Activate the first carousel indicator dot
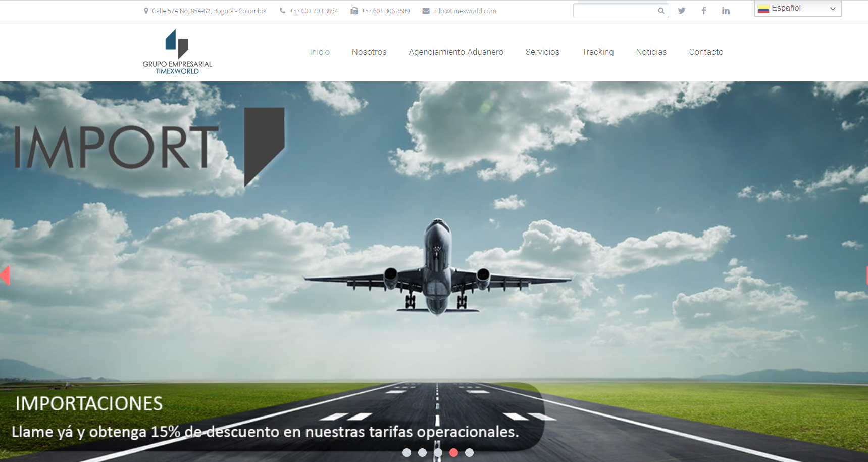 coord(406,453)
